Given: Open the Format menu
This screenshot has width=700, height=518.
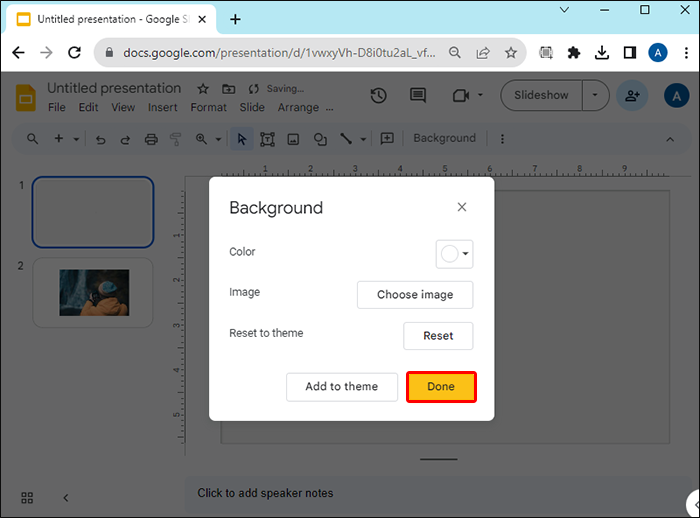Looking at the screenshot, I should pos(208,108).
